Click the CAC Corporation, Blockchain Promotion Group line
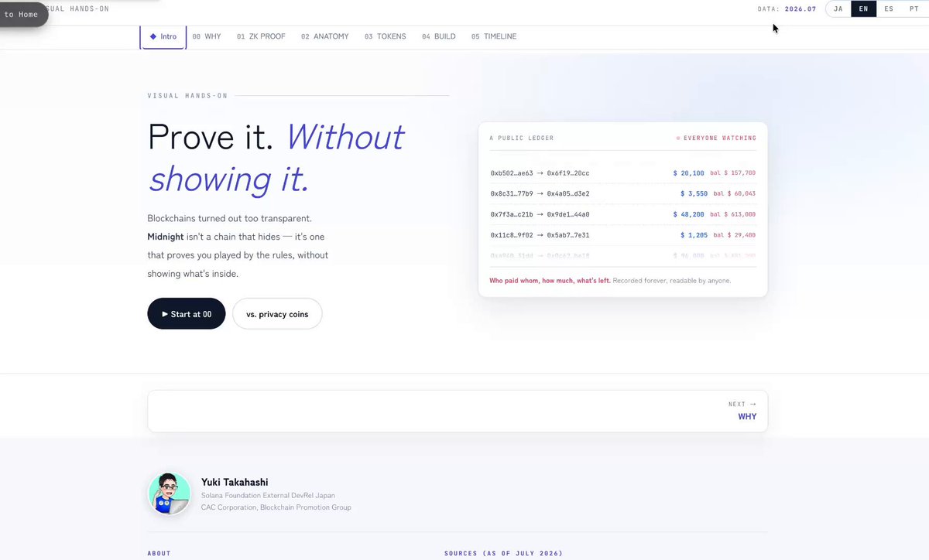Screen dimensions: 929x560 (x=276, y=507)
